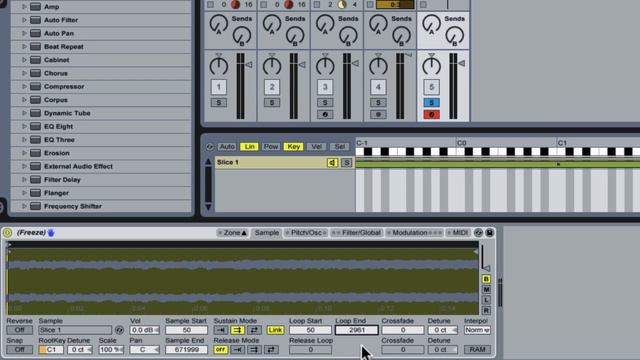Select the loop release mode icon
640x360 pixels.
[254, 349]
